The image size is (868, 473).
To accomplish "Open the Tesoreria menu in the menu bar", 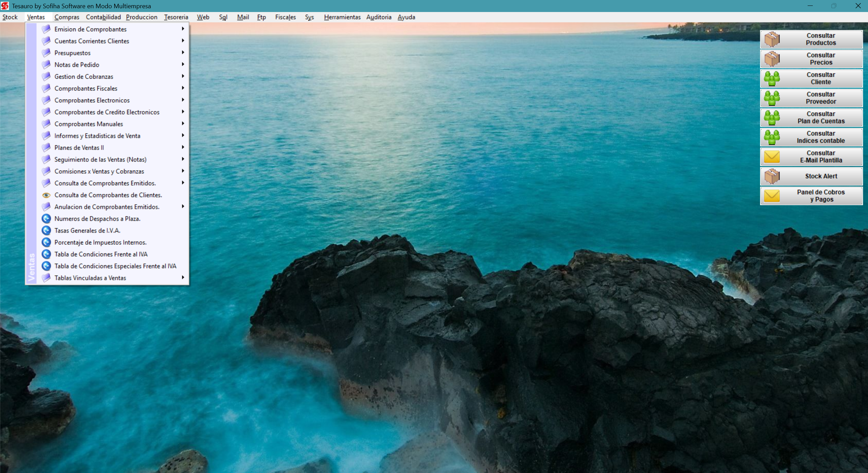I will point(176,17).
